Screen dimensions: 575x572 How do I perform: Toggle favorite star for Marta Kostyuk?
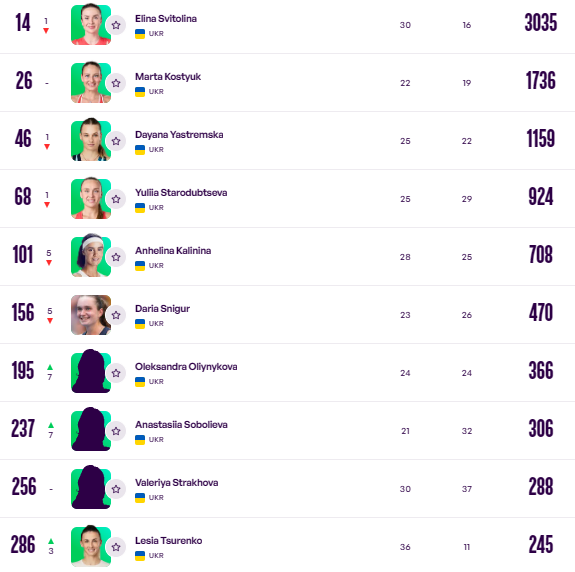pos(116,83)
